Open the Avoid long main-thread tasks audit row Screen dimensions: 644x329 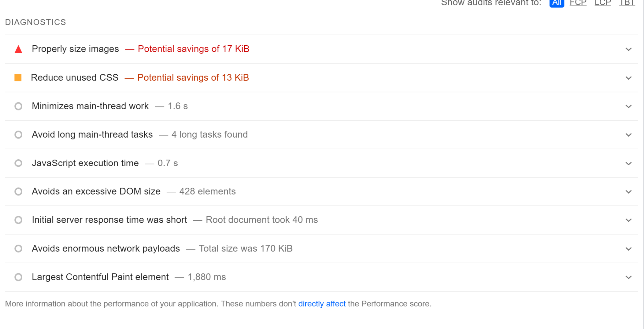92,135
